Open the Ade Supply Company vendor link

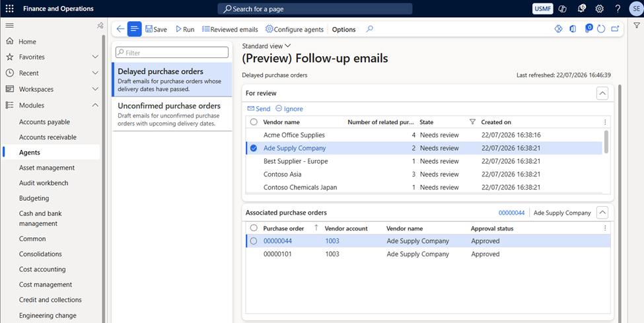tap(295, 148)
